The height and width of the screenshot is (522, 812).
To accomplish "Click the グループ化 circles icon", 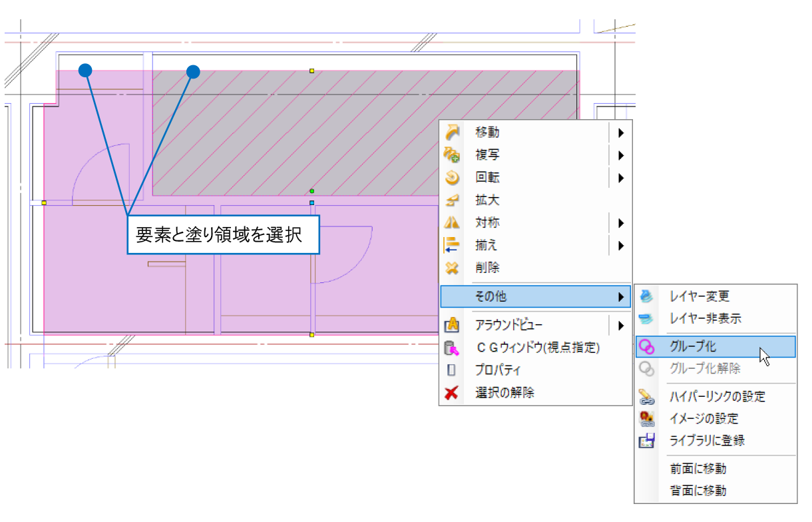I will pyautogui.click(x=646, y=346).
